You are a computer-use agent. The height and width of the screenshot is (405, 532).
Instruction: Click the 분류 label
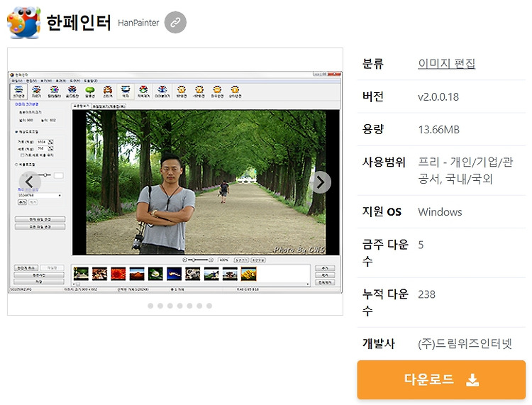point(373,63)
